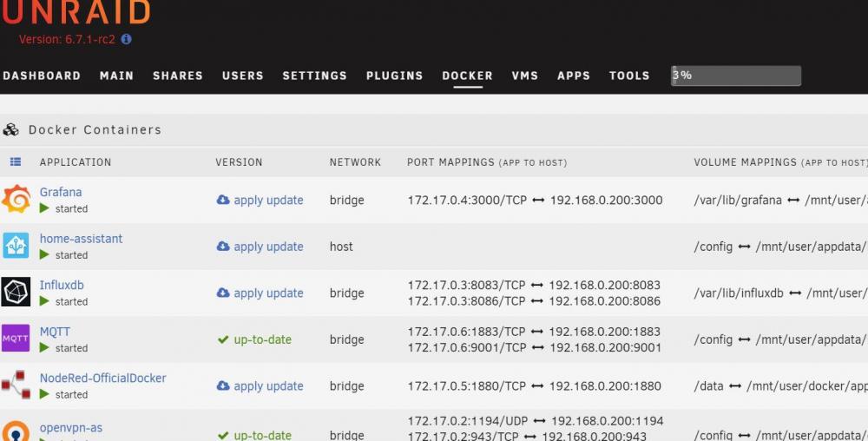This screenshot has height=441, width=868.
Task: Toggle the list view icon beside APPLICATION
Action: tap(16, 162)
